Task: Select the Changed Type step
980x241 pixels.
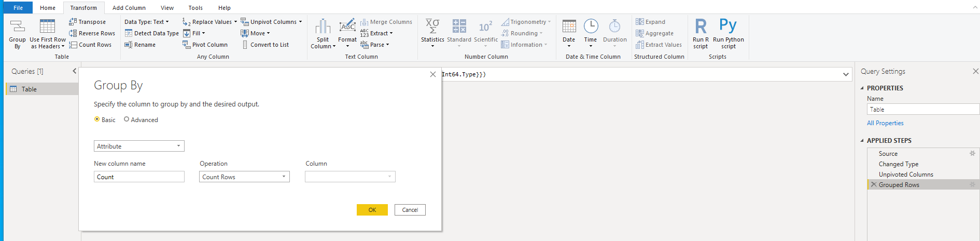Action: (899, 164)
